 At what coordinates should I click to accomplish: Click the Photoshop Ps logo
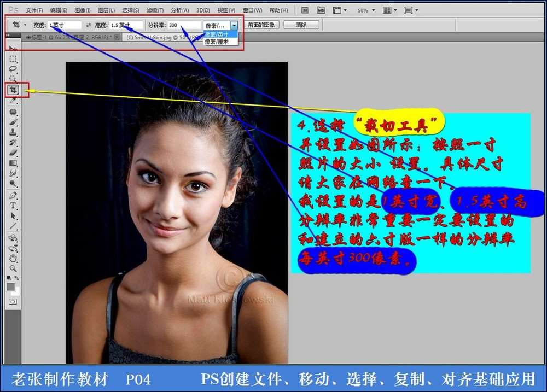[x=13, y=10]
